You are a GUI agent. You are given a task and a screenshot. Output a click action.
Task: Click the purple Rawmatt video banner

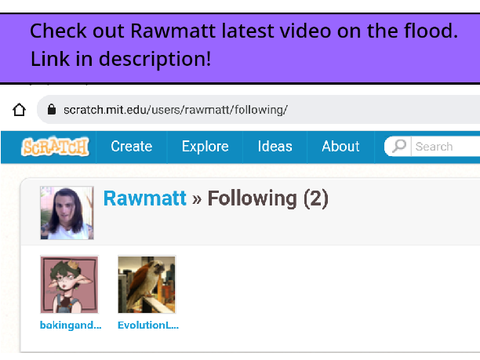(240, 48)
